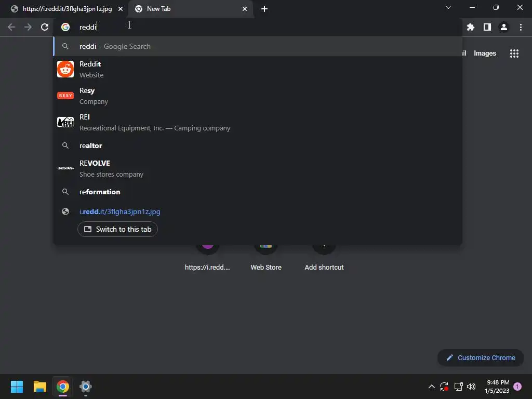532x399 pixels.
Task: Open File Explorer from taskbar
Action: tap(39, 387)
